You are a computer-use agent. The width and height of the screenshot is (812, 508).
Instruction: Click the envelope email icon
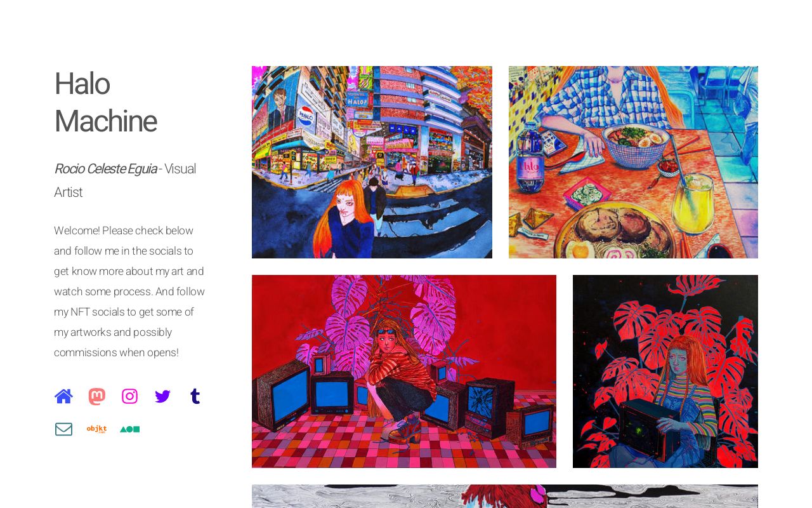tap(63, 429)
